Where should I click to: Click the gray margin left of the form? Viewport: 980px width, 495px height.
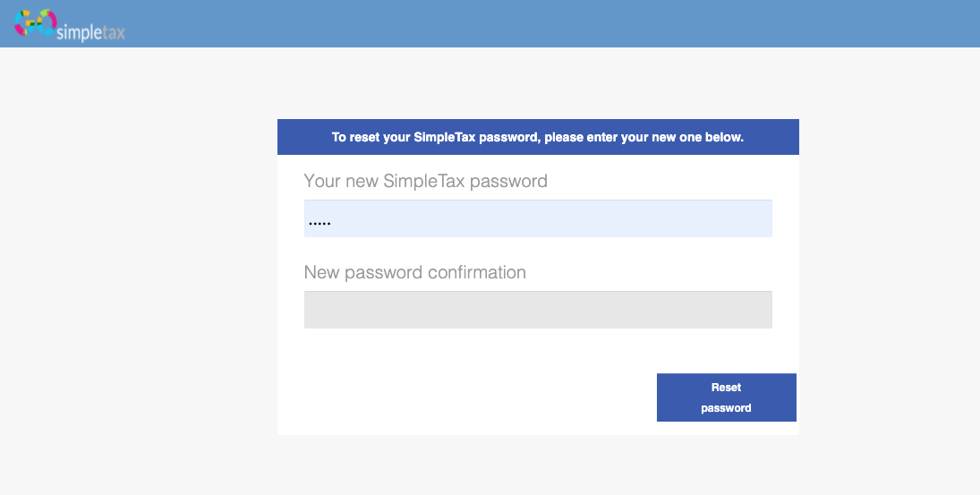[x=134, y=269]
